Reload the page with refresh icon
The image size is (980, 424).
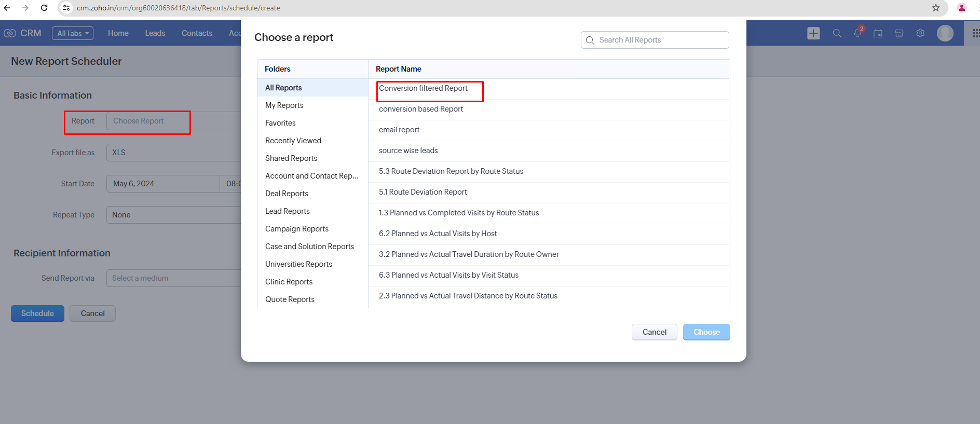[x=44, y=8]
